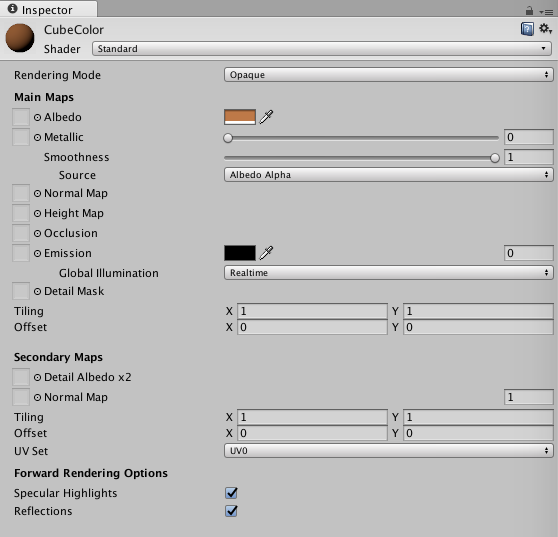This screenshot has height=537, width=558.
Task: Open the gear settings menu
Action: 545,28
